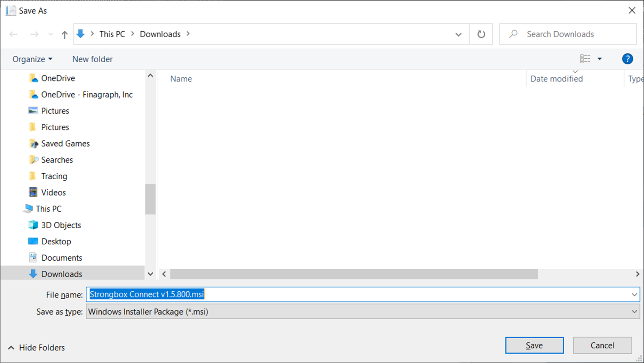Open the Help question mark button
The width and height of the screenshot is (644, 363).
click(x=627, y=59)
